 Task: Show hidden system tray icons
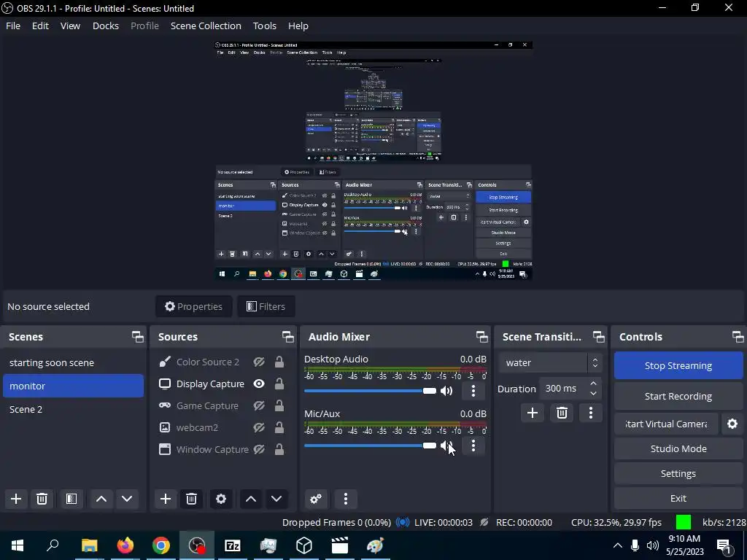point(617,545)
